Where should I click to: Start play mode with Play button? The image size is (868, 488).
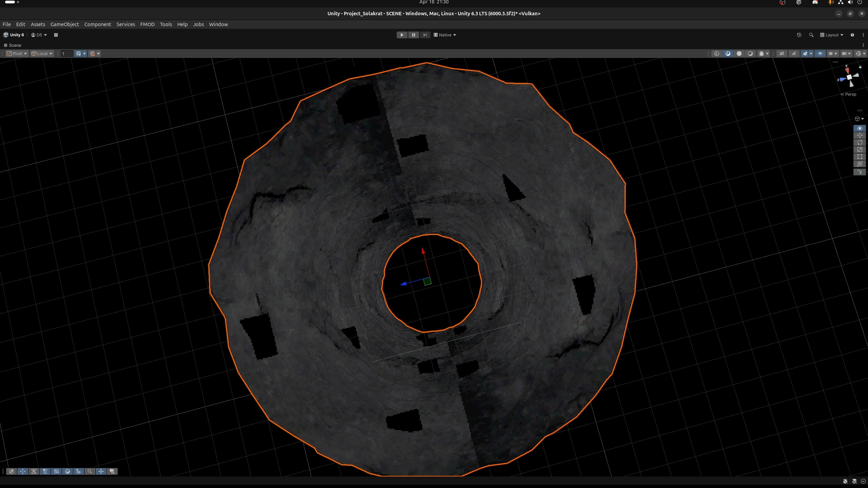click(x=402, y=35)
